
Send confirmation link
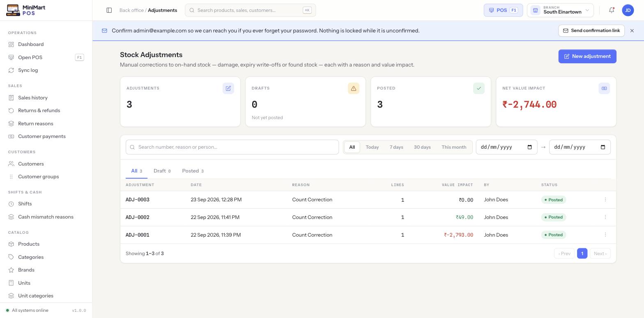click(591, 31)
